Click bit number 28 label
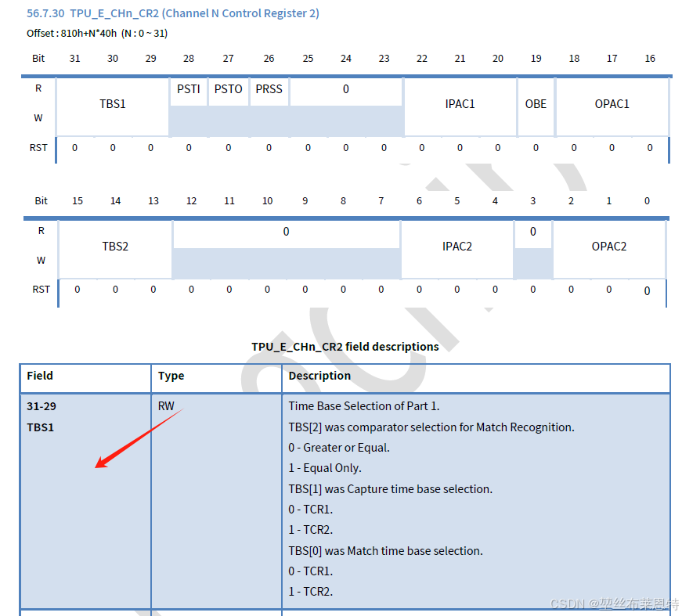682x616 pixels. coord(189,59)
